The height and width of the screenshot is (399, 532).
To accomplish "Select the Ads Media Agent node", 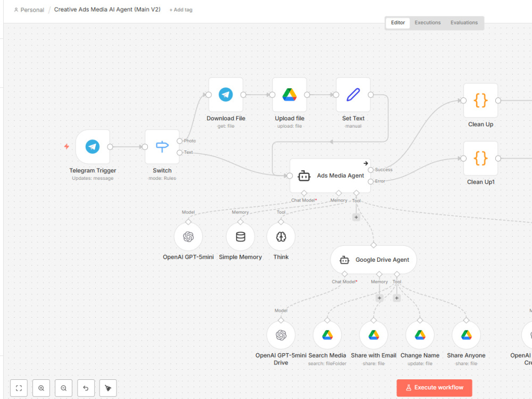I will [x=330, y=176].
